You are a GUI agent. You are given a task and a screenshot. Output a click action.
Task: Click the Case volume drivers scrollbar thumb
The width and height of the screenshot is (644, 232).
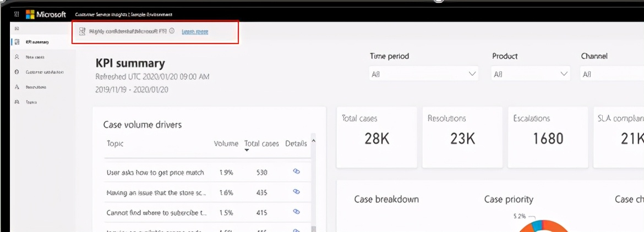(x=314, y=229)
